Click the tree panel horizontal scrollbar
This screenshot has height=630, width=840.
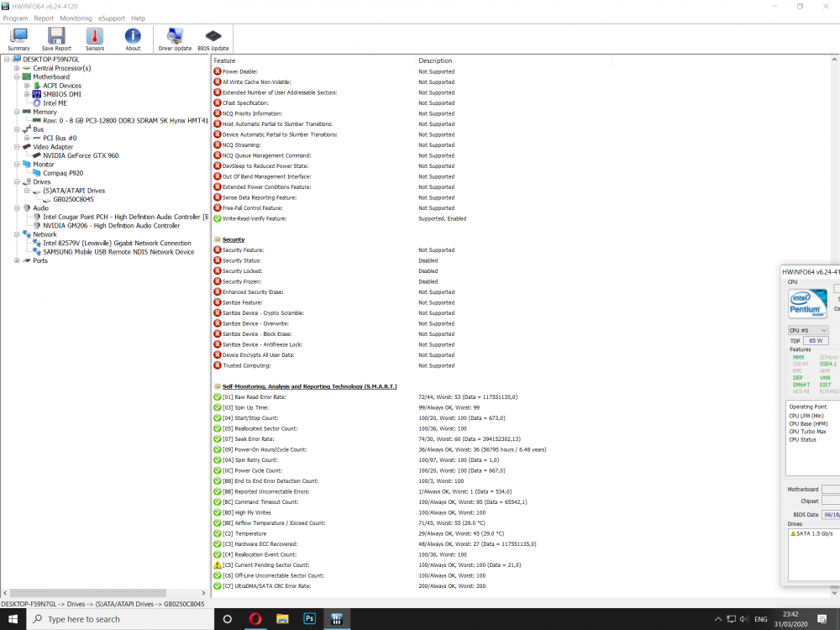(88, 593)
